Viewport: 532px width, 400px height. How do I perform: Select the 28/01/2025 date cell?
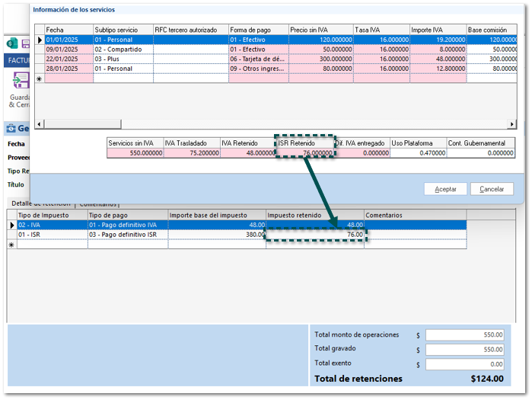[x=68, y=68]
